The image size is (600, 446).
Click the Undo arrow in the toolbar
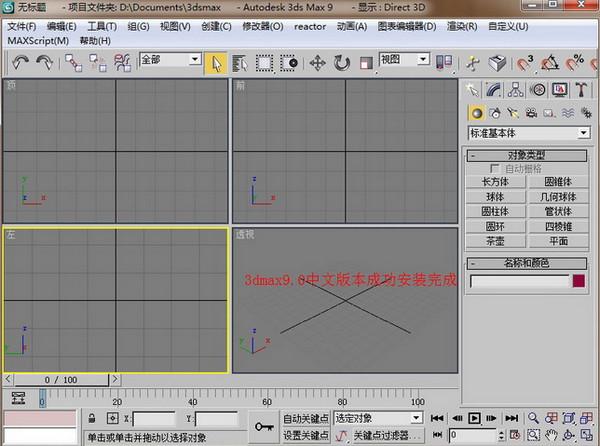tap(21, 62)
